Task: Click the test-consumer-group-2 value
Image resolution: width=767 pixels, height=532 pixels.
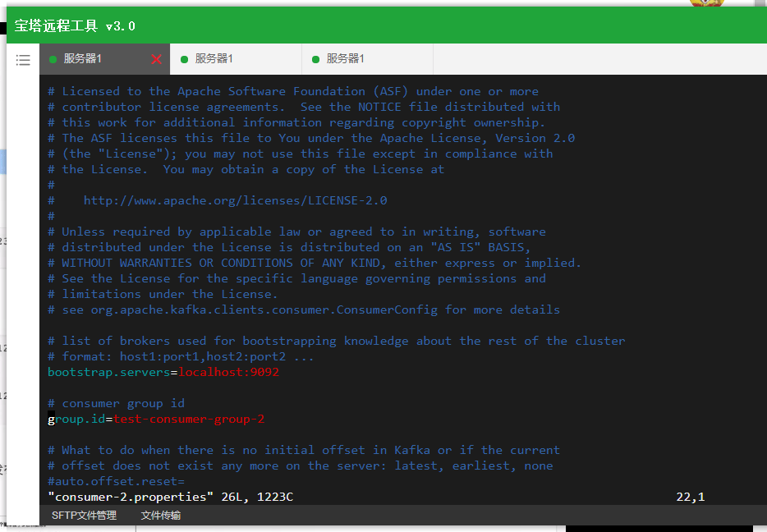Action: pyautogui.click(x=189, y=419)
